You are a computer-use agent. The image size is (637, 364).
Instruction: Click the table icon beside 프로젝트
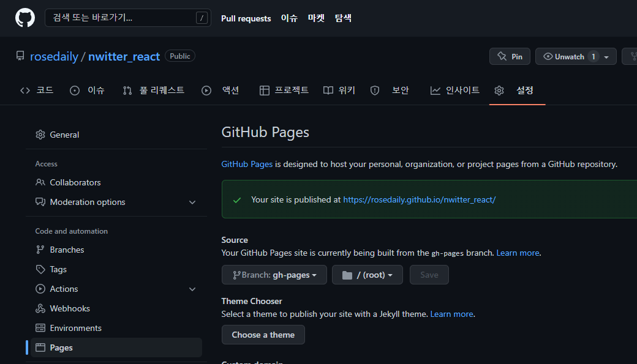click(x=265, y=91)
